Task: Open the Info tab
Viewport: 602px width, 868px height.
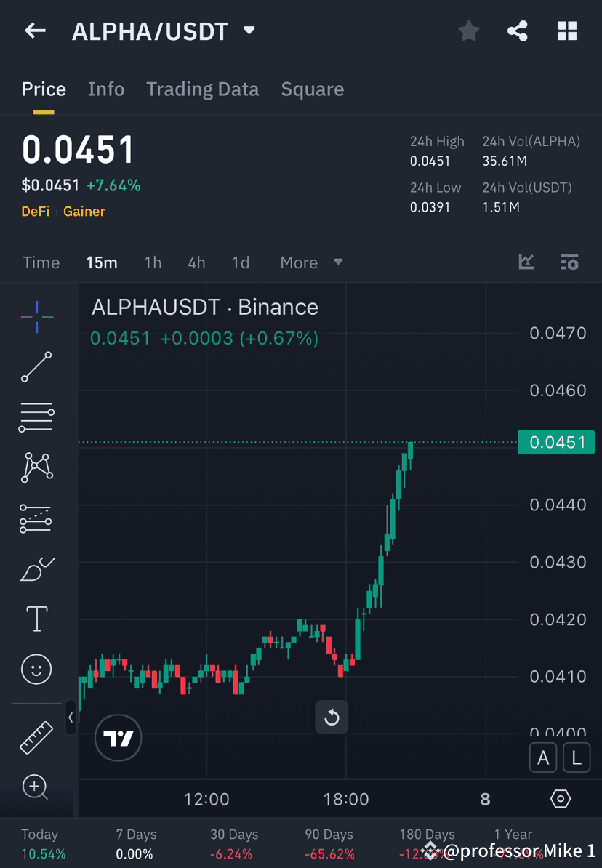Action: click(x=106, y=89)
